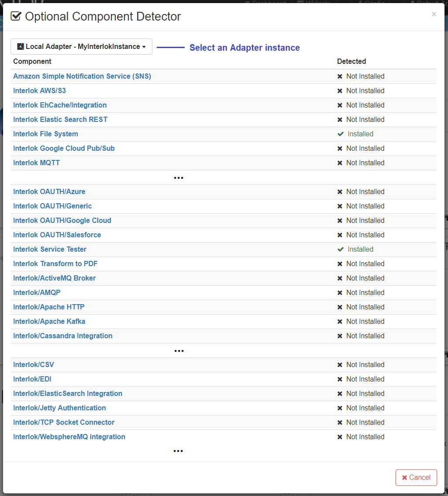Screen dimensions: 448x496
Task: Open the Interlok/Jetty Authentication link
Action: pos(59,408)
